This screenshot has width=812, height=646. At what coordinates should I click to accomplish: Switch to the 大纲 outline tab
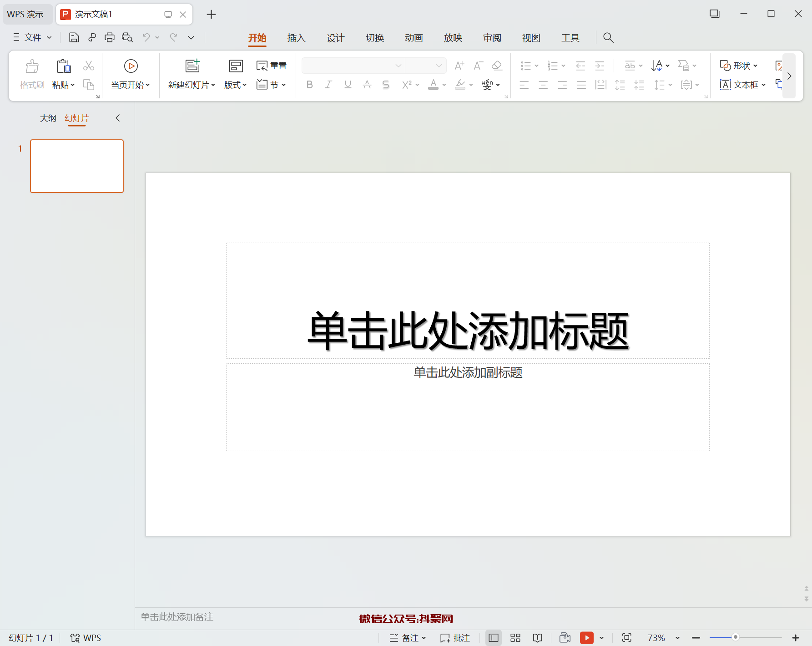coord(48,118)
